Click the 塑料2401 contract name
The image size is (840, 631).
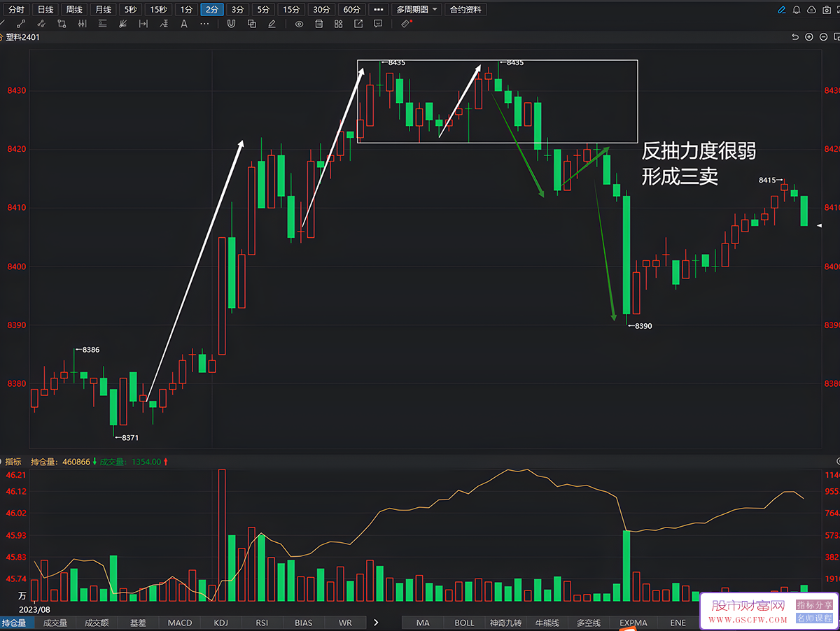pyautogui.click(x=22, y=37)
